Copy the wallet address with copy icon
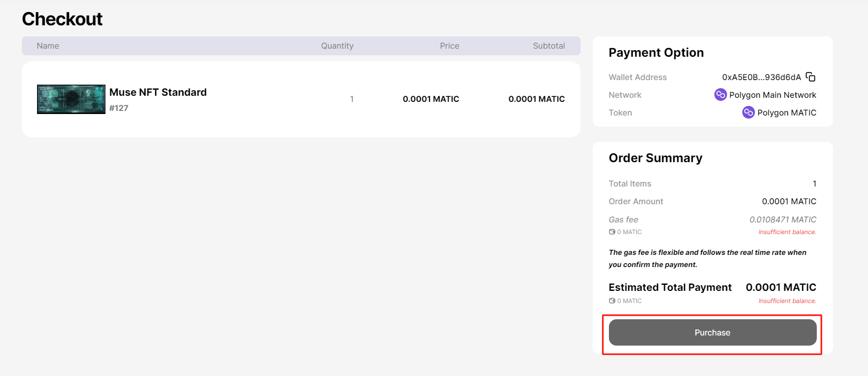 click(x=810, y=77)
